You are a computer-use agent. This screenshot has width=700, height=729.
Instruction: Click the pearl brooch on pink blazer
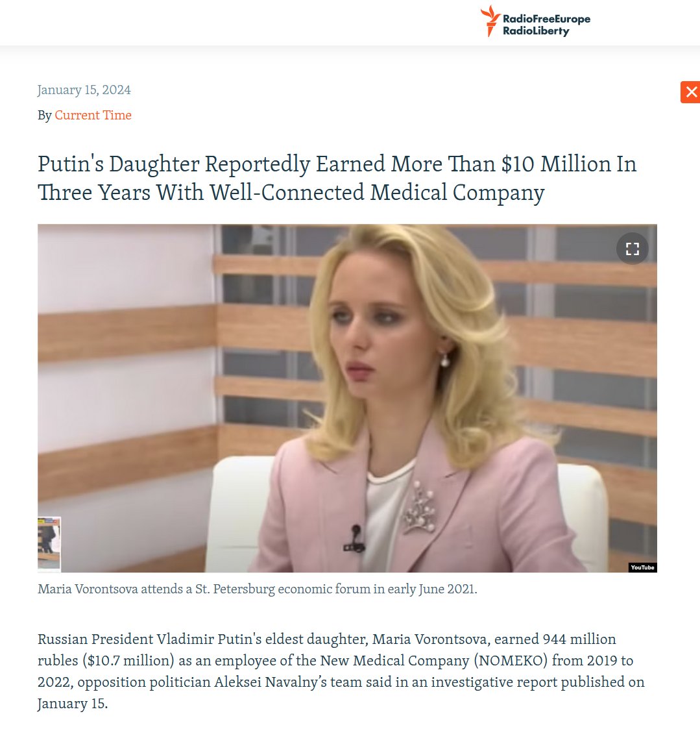coord(420,507)
